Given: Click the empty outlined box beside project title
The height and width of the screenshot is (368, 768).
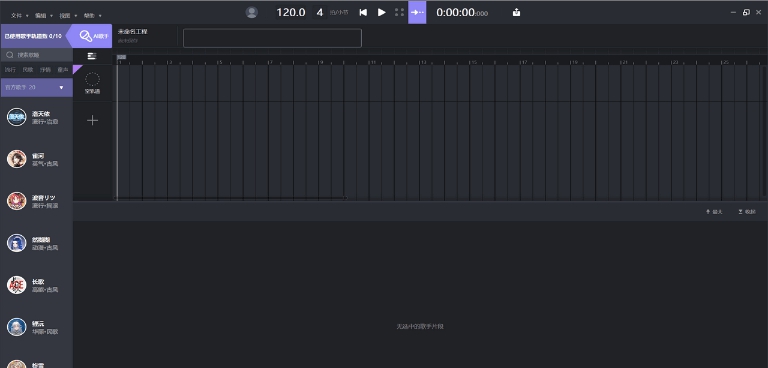Looking at the screenshot, I should click(272, 38).
